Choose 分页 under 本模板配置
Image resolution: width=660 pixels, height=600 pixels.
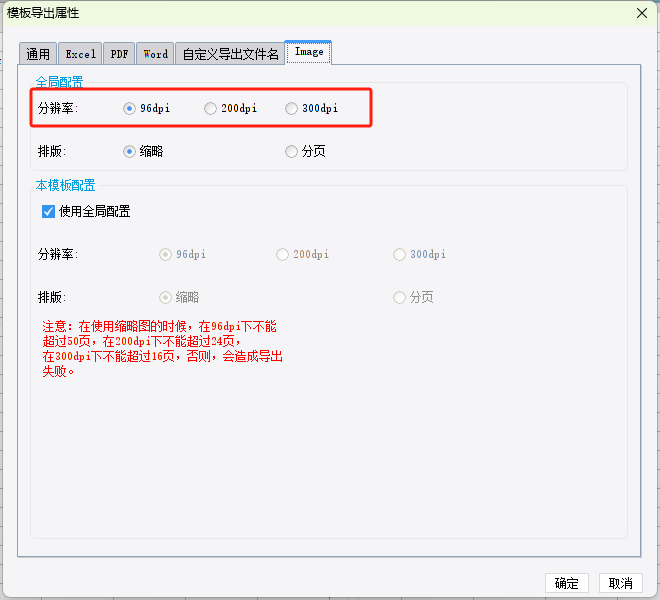coord(400,297)
